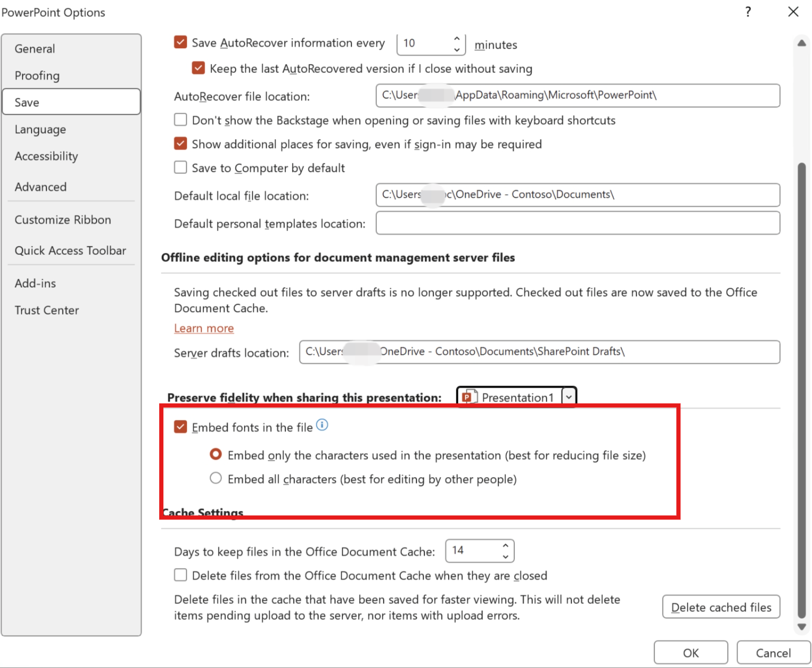
Task: Open the General options category
Action: coord(71,49)
